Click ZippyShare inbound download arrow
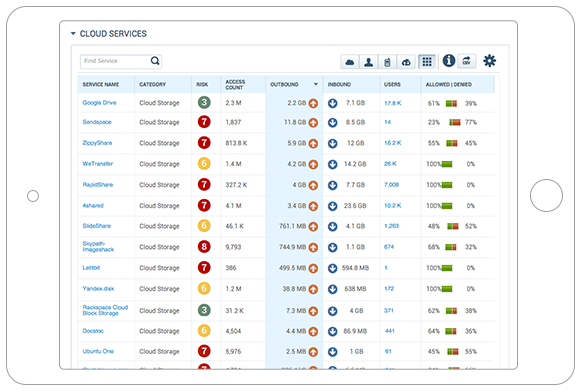Viewport: 581px width, 392px height. coord(332,143)
